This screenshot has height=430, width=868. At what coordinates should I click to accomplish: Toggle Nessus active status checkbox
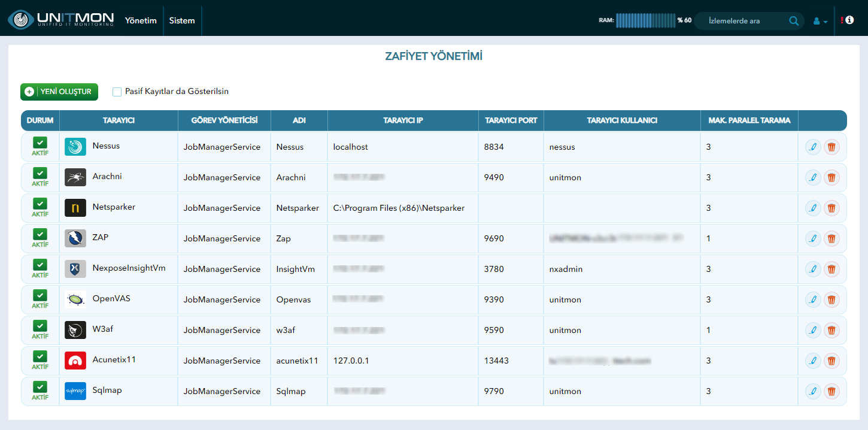click(40, 143)
